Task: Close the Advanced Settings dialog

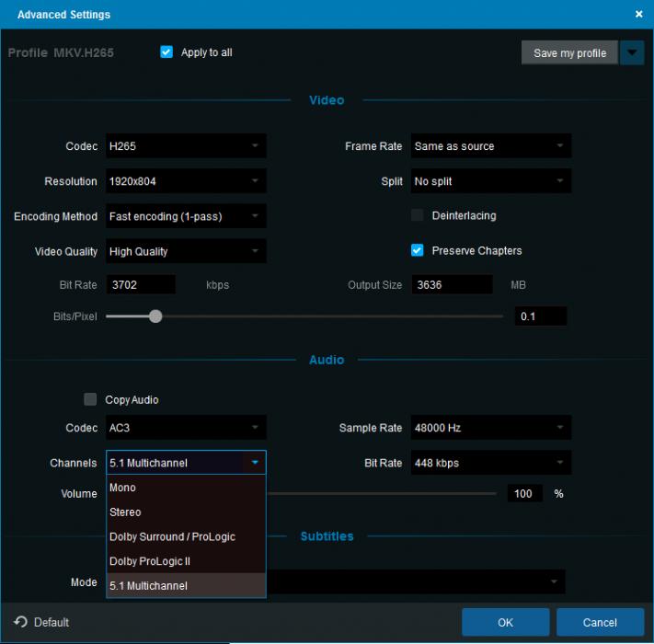Action: tap(639, 14)
